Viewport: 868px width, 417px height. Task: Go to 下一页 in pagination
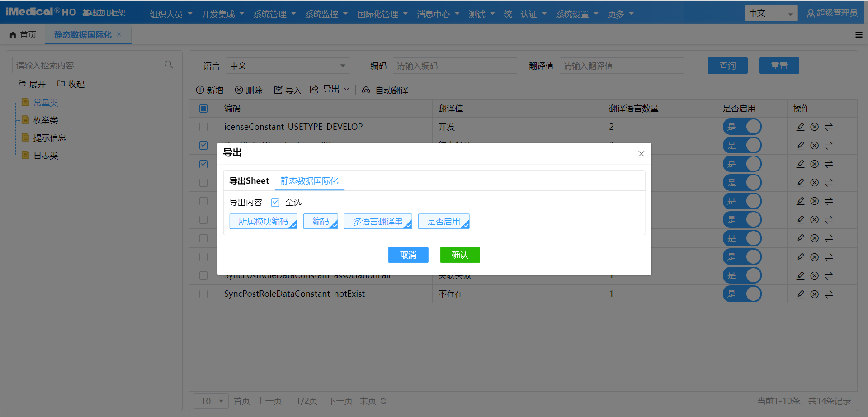click(340, 401)
